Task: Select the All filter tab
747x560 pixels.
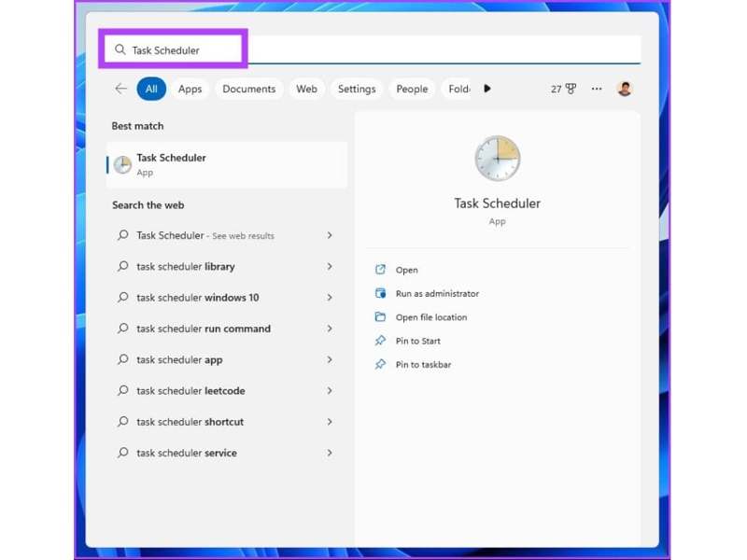Action: click(151, 89)
